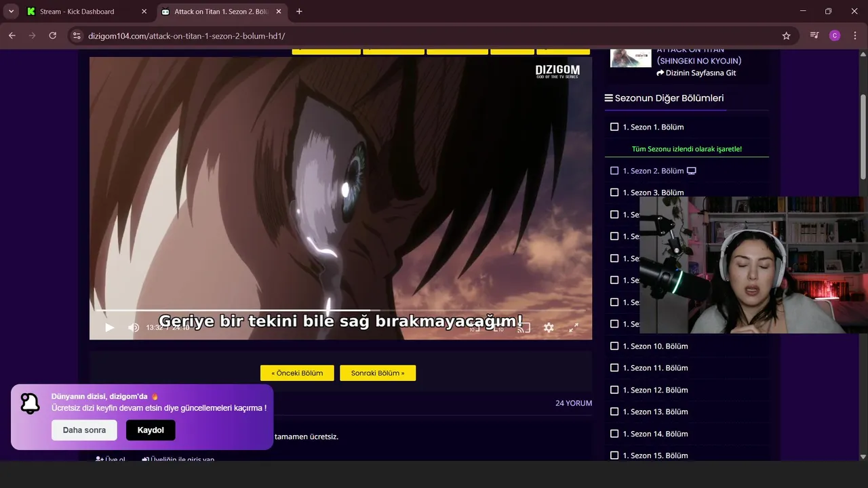This screenshot has width=868, height=488.
Task: Close the Attack on Titan tab
Action: 279,12
